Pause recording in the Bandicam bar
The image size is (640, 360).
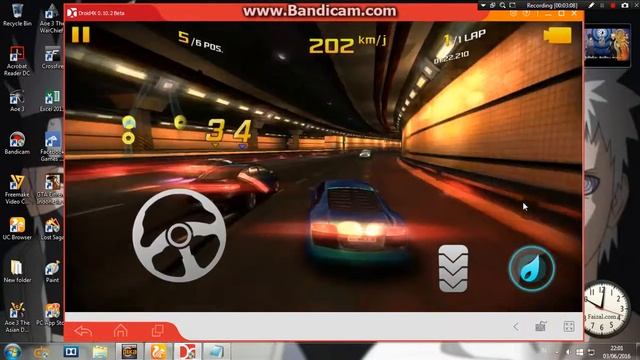click(602, 5)
